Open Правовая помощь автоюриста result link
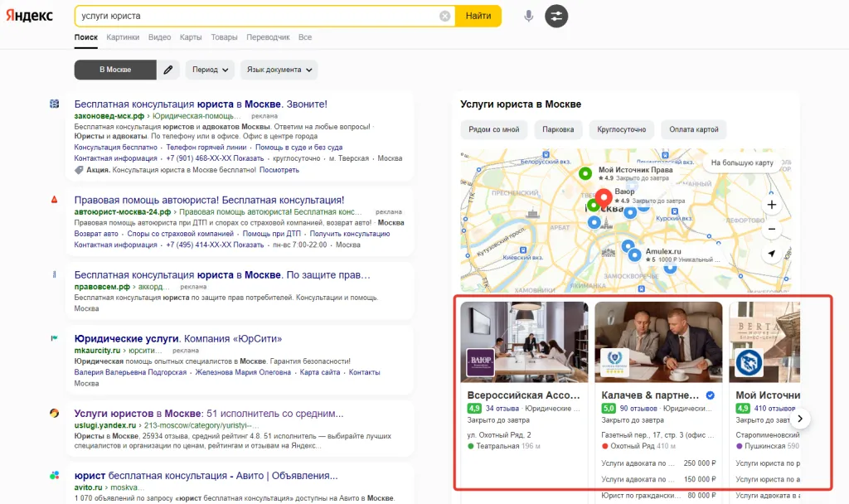The height and width of the screenshot is (504, 849). click(x=209, y=200)
